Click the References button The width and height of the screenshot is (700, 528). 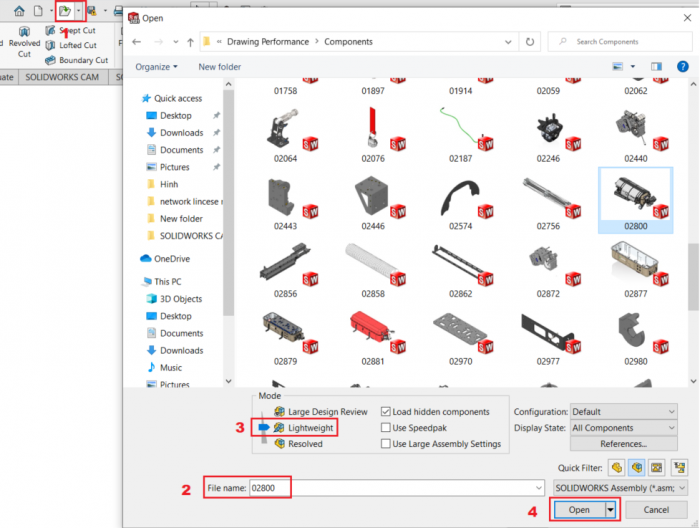(x=624, y=444)
